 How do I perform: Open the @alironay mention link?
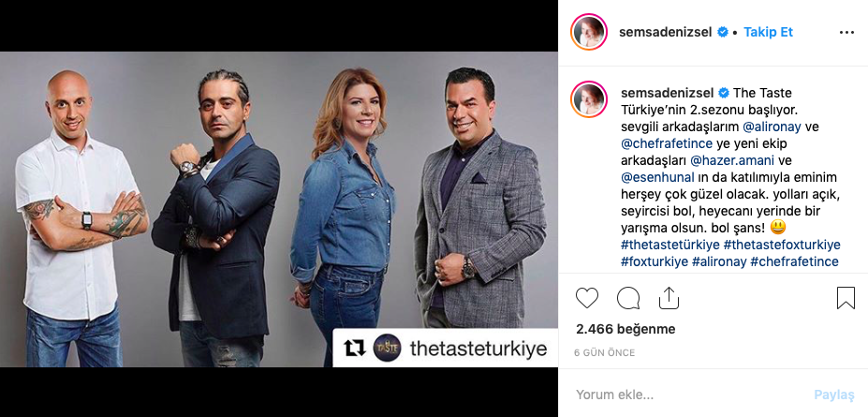coord(772,127)
